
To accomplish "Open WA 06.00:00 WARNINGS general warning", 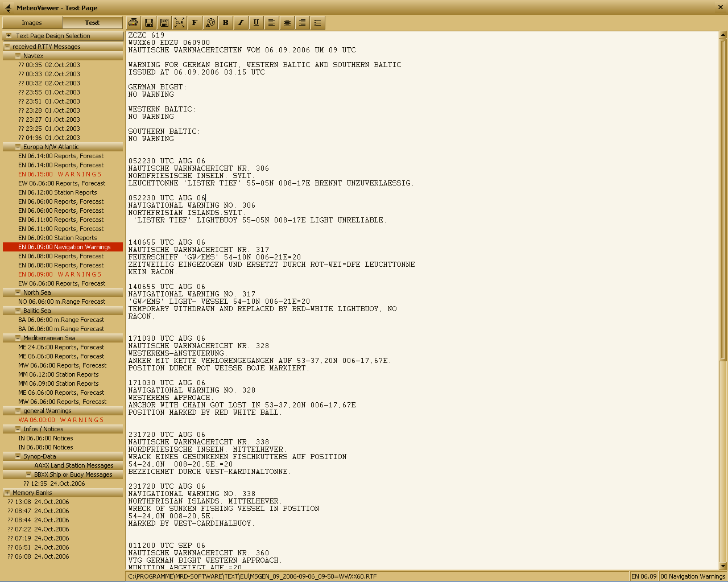I will (x=61, y=420).
